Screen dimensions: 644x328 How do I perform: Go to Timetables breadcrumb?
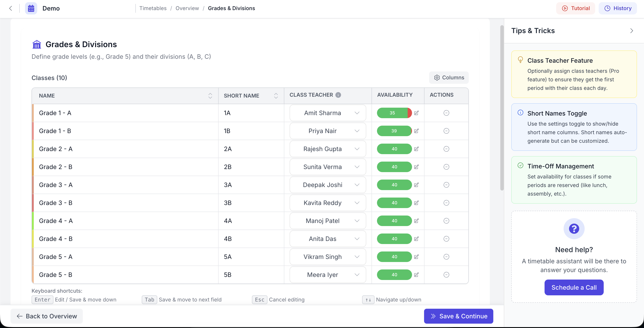[153, 8]
